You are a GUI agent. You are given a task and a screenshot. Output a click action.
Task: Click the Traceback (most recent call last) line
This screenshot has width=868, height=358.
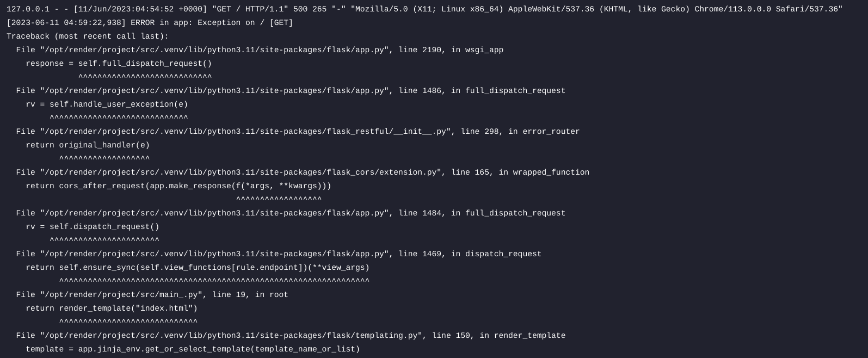pyautogui.click(x=88, y=36)
